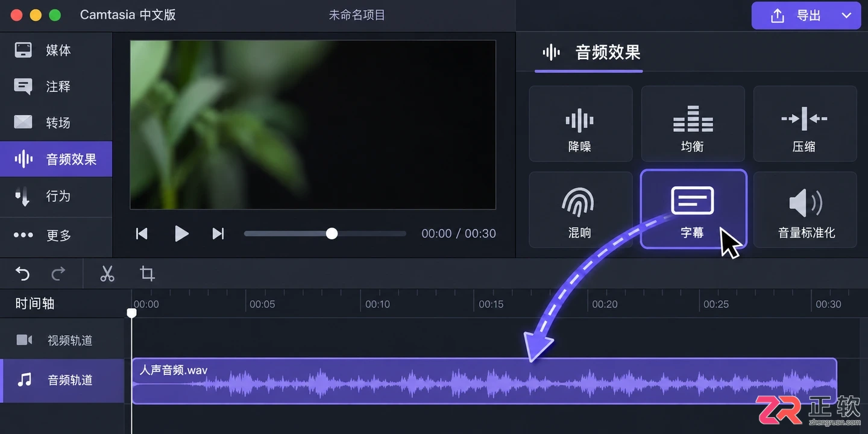Select the 均衡 equalizer effect
Image resolution: width=868 pixels, height=434 pixels.
pyautogui.click(x=693, y=124)
